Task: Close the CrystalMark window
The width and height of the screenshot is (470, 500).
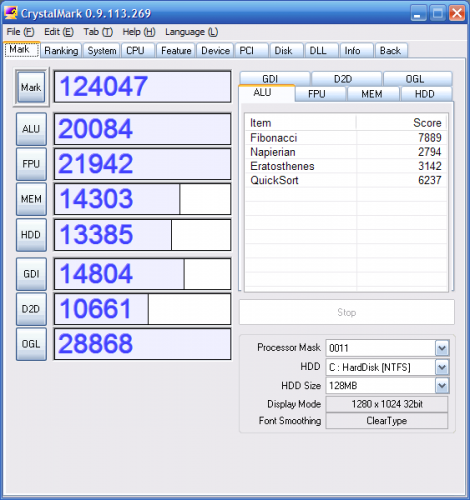Action: point(457,13)
